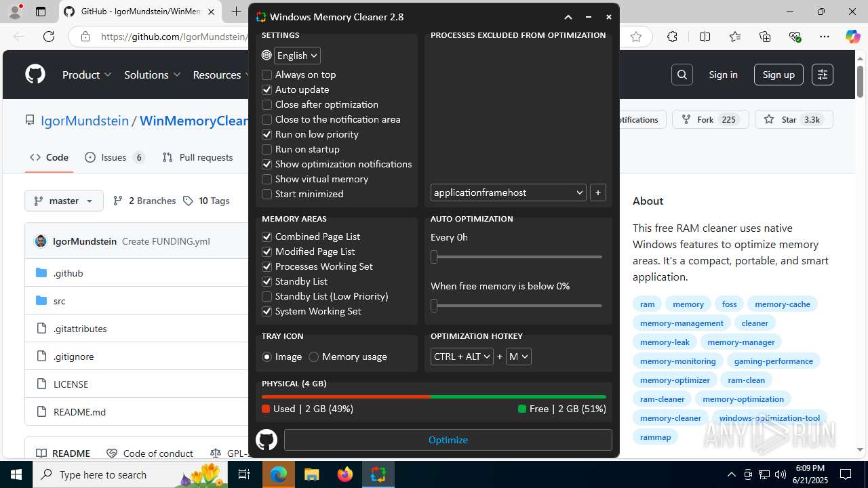The image size is (868, 488).
Task: Click Memory Cleaner taskbar icon
Action: point(378,474)
